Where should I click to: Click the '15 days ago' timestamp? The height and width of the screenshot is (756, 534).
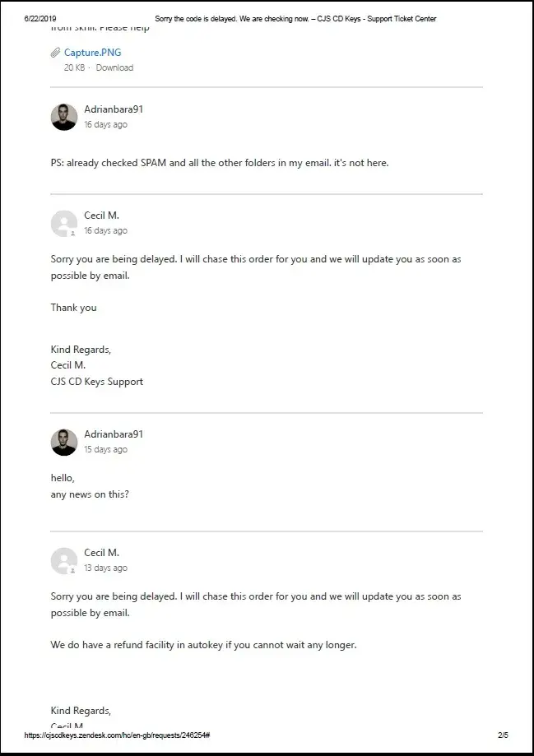(105, 450)
